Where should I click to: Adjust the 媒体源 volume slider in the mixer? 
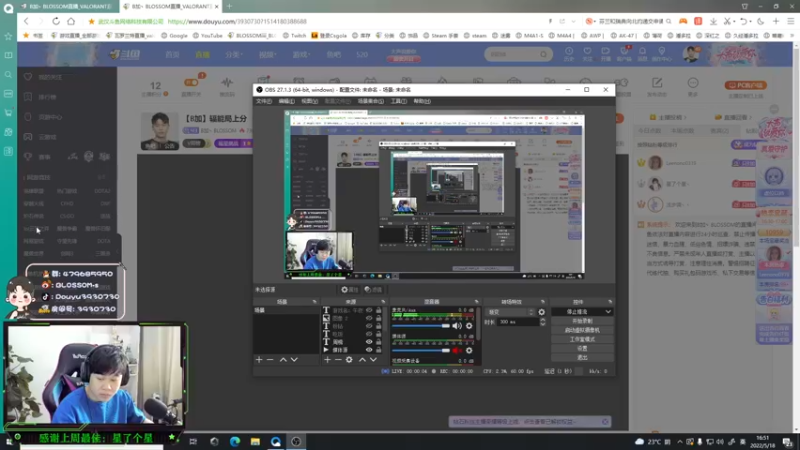421,351
